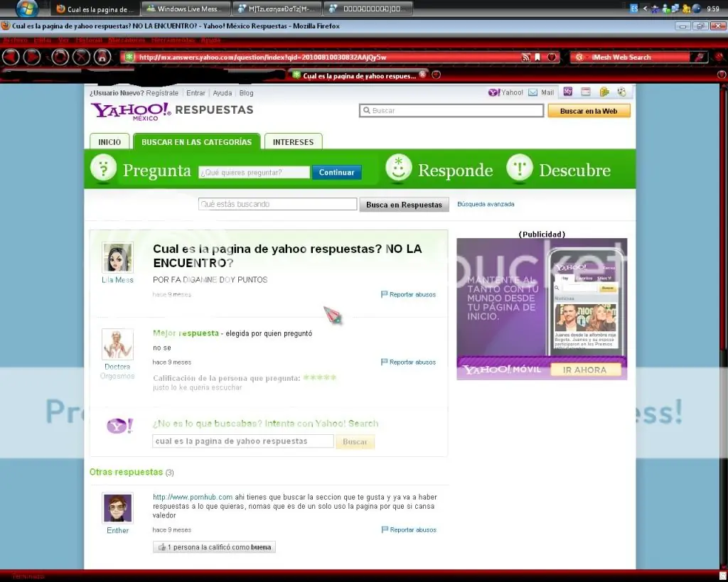Click the system tray clock

click(712, 9)
